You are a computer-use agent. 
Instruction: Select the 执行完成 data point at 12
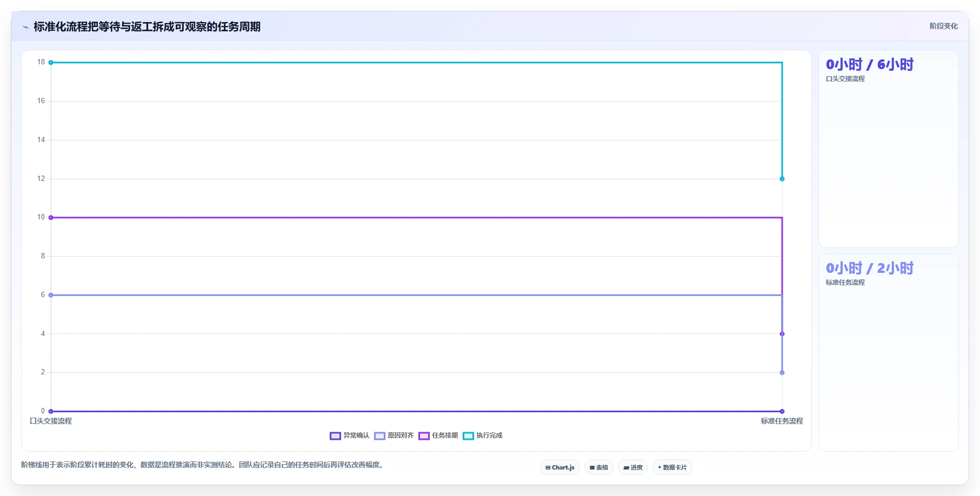[782, 179]
